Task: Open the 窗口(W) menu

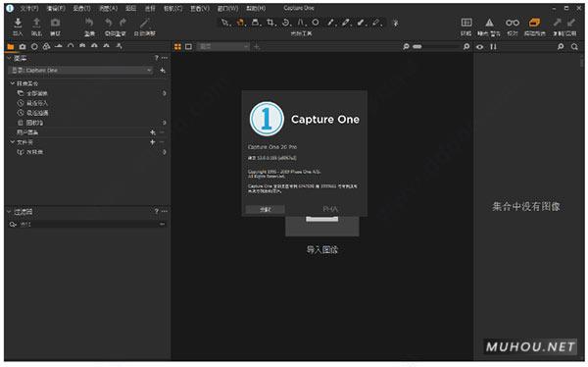Action: click(x=227, y=8)
